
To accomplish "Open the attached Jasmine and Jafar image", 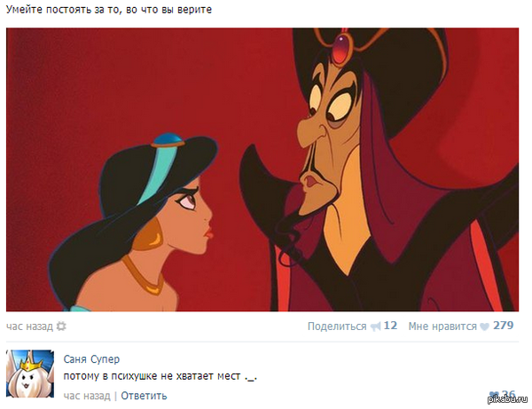I will point(262,169).
